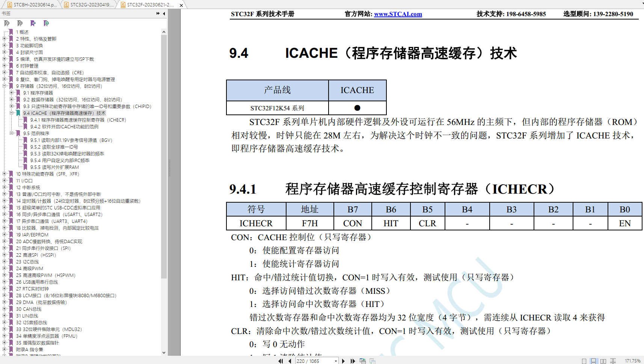This screenshot has height=364, width=644.
Task: Open bookmark 11 I/O口
Action: point(24,180)
